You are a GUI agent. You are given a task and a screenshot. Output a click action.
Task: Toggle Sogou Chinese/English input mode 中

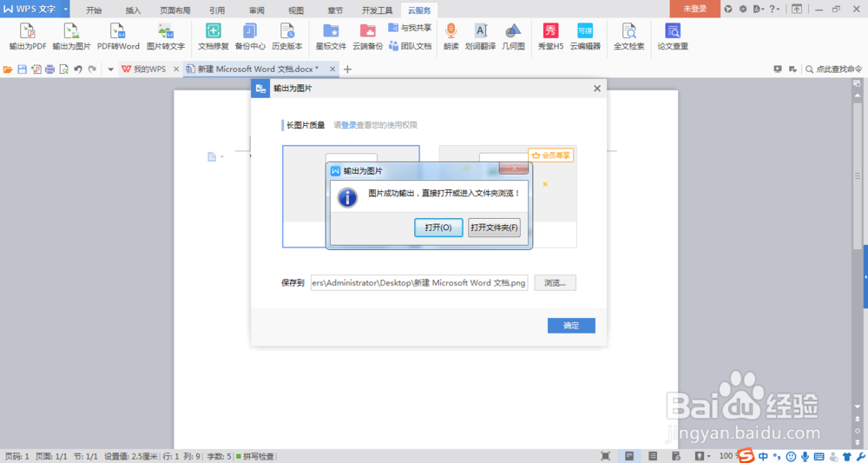763,456
